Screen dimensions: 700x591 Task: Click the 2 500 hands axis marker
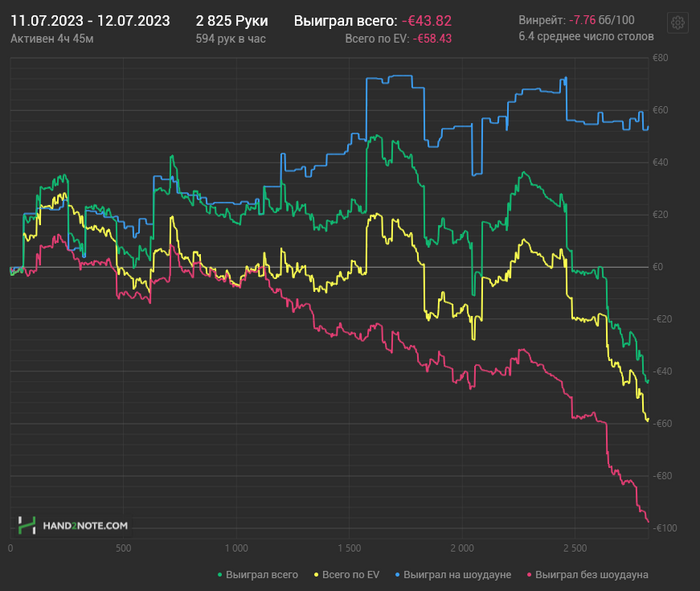(575, 548)
